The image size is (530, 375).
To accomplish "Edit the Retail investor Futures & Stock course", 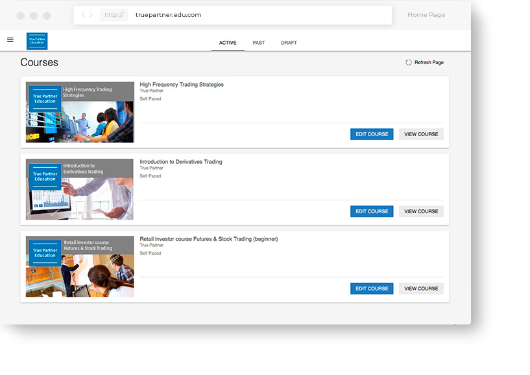I will coord(371,288).
